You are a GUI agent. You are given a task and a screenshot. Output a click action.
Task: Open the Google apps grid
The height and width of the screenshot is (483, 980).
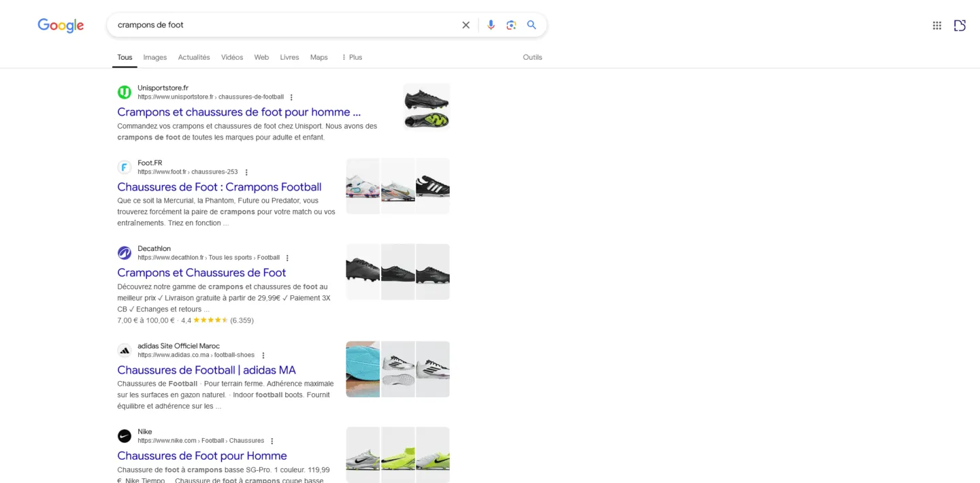937,25
